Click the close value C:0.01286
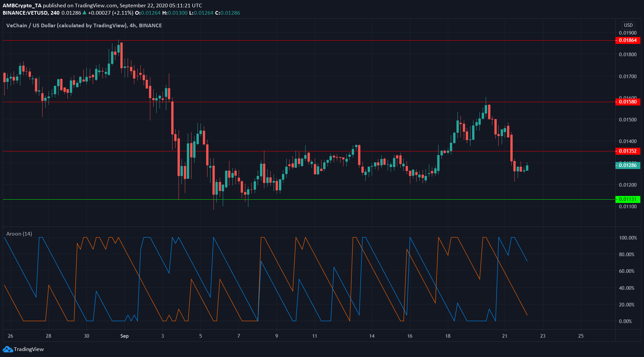The width and height of the screenshot is (644, 357). click(228, 13)
